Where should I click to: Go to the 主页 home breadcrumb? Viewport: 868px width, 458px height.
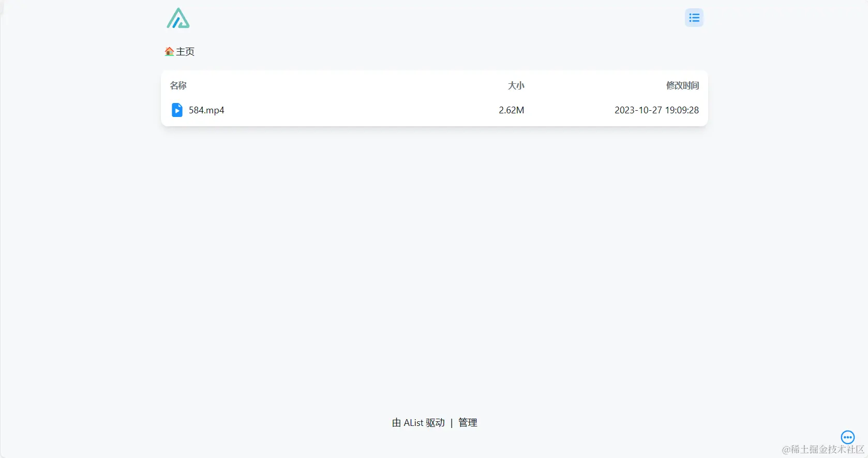click(179, 52)
